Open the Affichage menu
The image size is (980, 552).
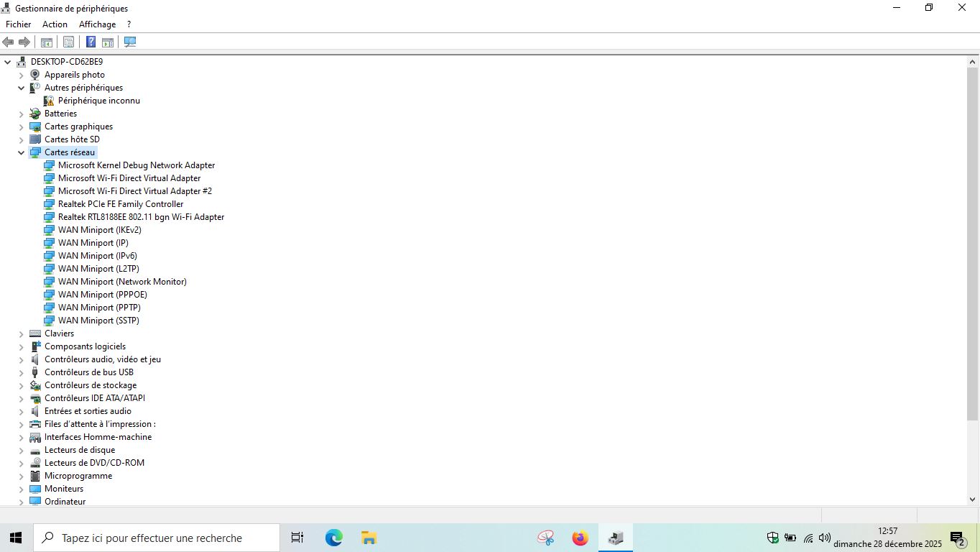97,24
